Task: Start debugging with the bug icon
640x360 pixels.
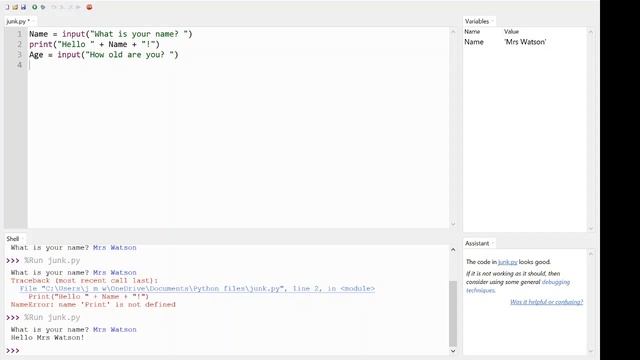Action: [43, 7]
